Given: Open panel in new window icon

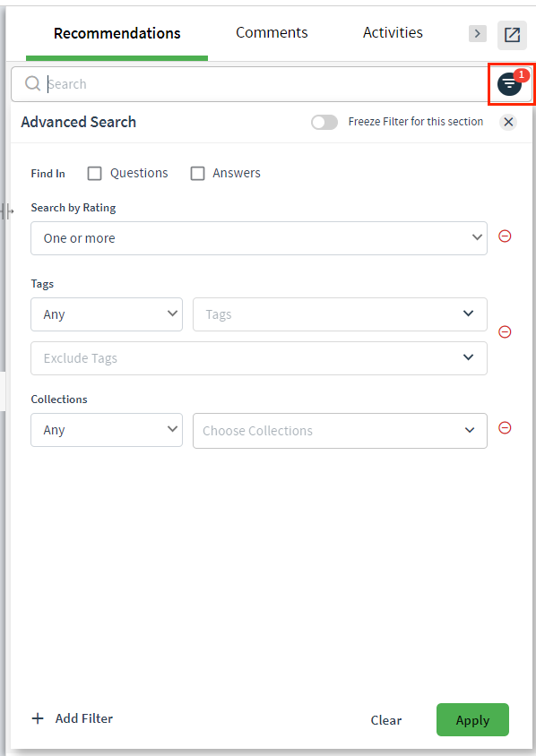Looking at the screenshot, I should point(512,35).
